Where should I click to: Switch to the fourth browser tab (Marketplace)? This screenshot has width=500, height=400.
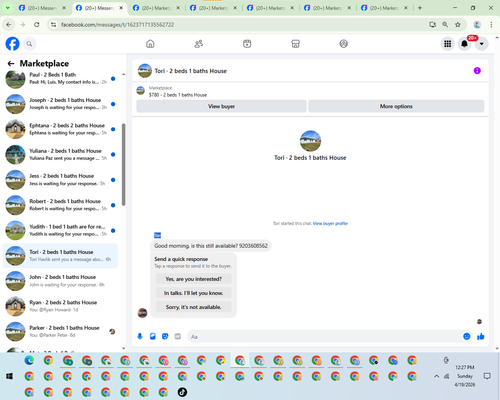tap(213, 8)
